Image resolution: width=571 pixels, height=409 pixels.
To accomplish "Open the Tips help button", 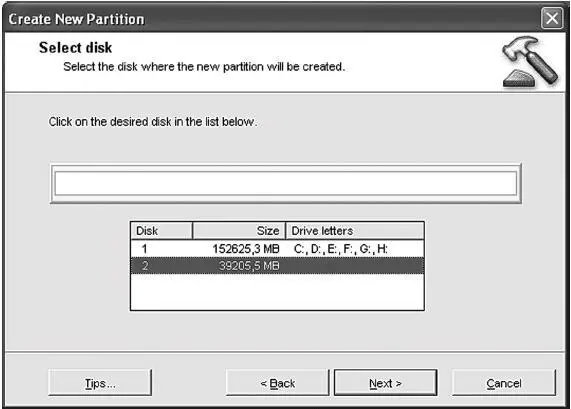I will click(x=100, y=383).
